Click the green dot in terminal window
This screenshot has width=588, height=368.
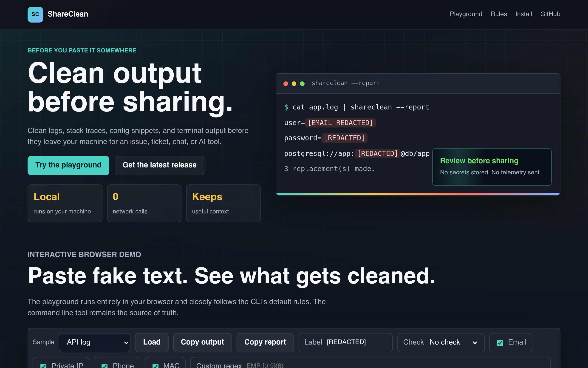(x=302, y=84)
